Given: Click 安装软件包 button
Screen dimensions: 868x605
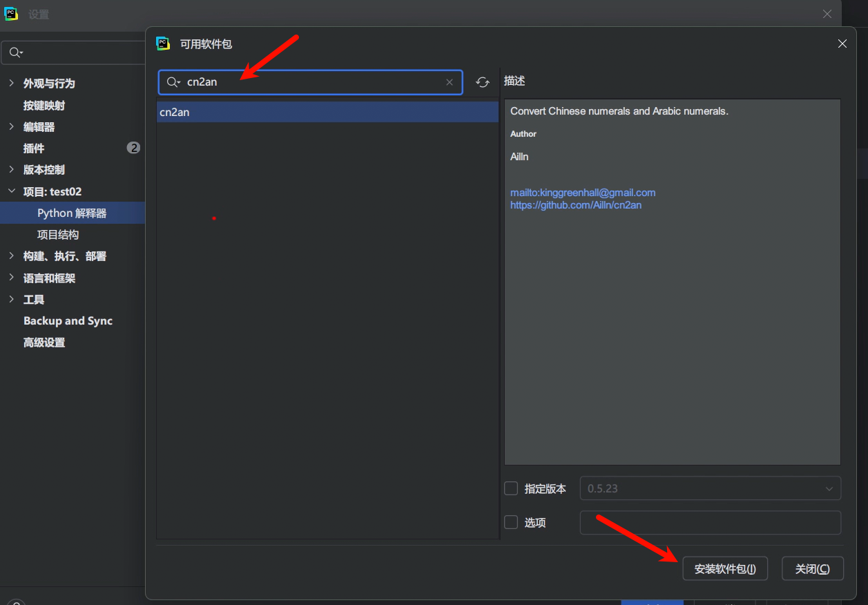Looking at the screenshot, I should (725, 569).
